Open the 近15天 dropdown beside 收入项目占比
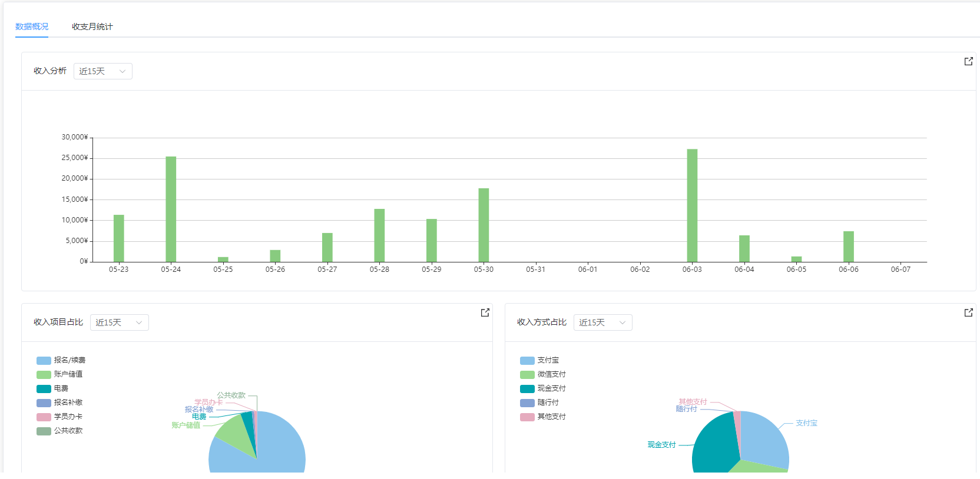The width and height of the screenshot is (980, 479). pos(120,322)
